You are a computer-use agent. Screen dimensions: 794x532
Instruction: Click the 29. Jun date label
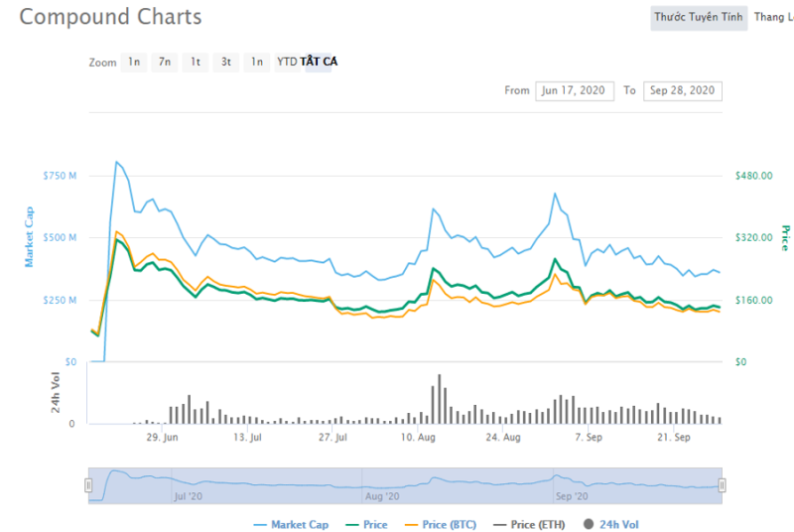[162, 438]
